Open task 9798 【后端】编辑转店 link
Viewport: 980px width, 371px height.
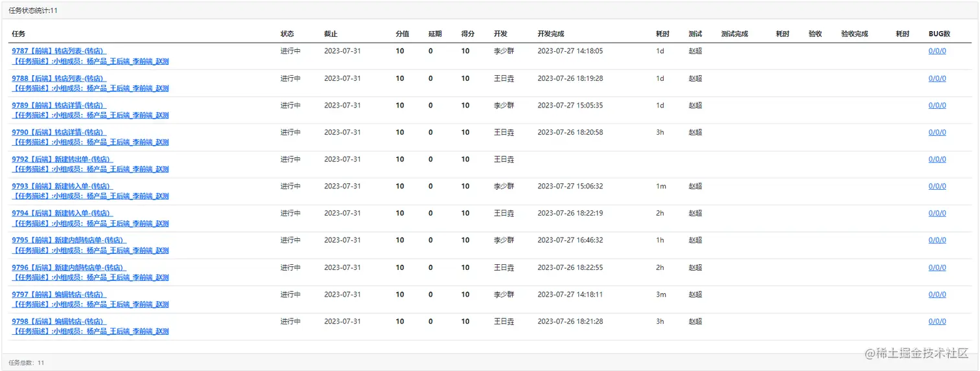coord(58,321)
